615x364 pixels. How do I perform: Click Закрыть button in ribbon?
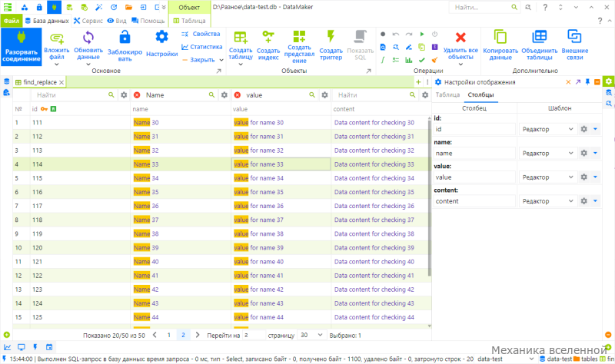198,60
